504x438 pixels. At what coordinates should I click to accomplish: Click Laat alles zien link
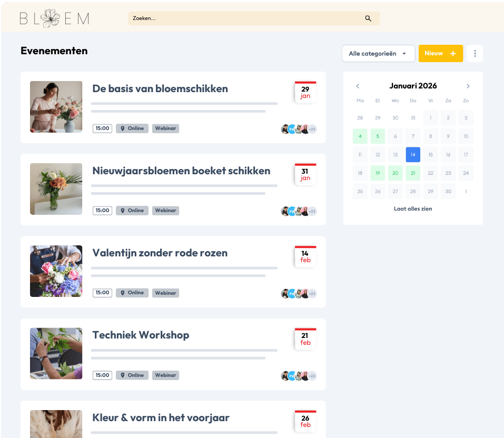point(413,209)
